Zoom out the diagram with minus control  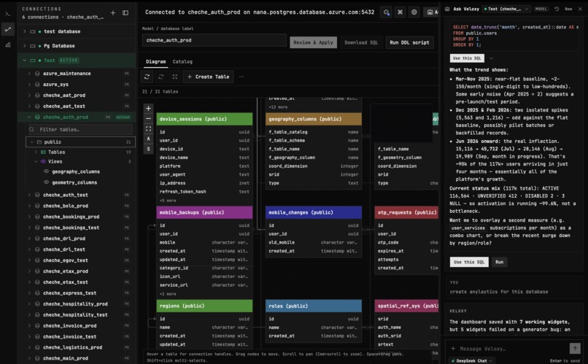point(149,118)
